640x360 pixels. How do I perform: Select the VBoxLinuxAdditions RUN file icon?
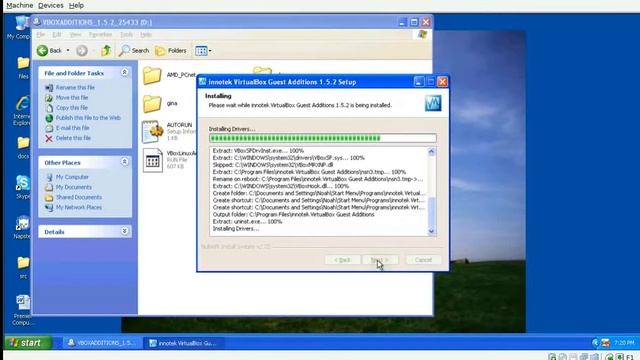[153, 160]
